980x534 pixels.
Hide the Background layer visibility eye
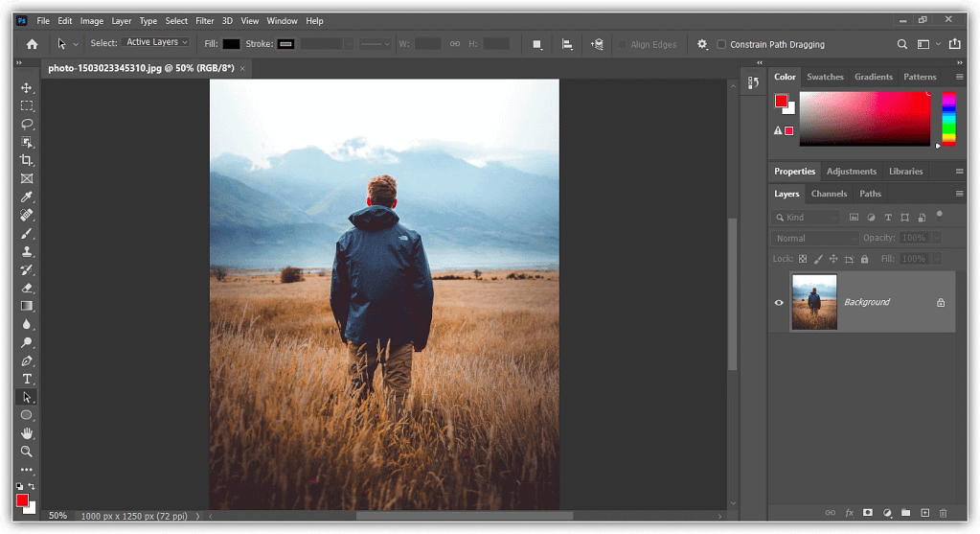(x=779, y=302)
